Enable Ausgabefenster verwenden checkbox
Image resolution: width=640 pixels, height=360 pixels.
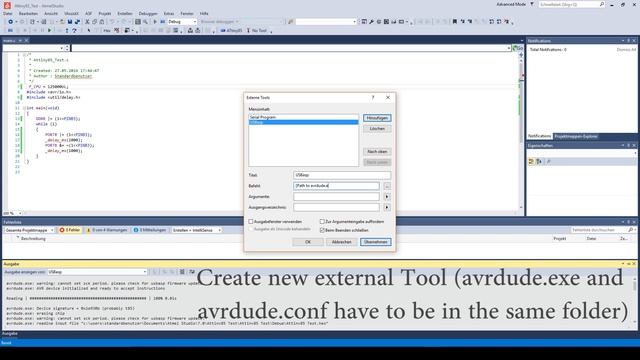coord(251,222)
